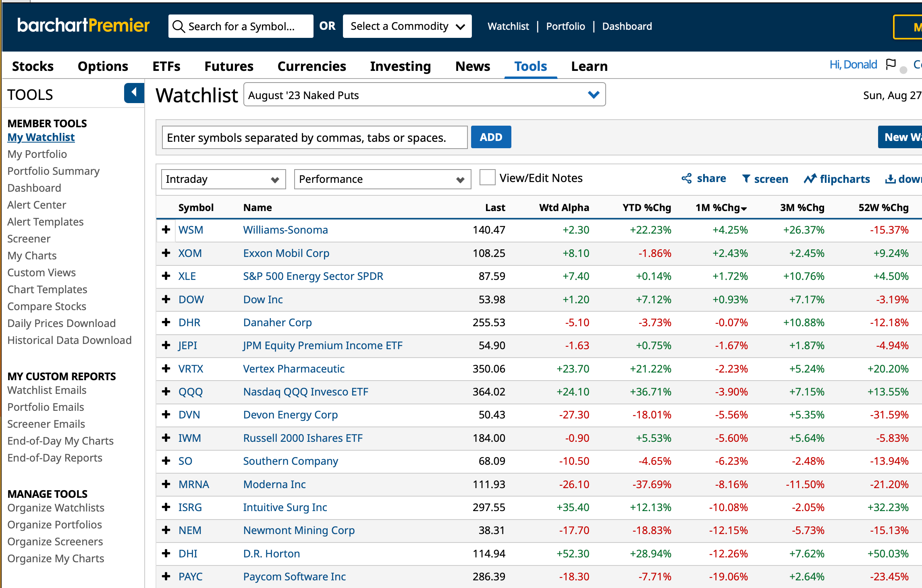
Task: Expand the DHR row plus icon
Action: [166, 322]
